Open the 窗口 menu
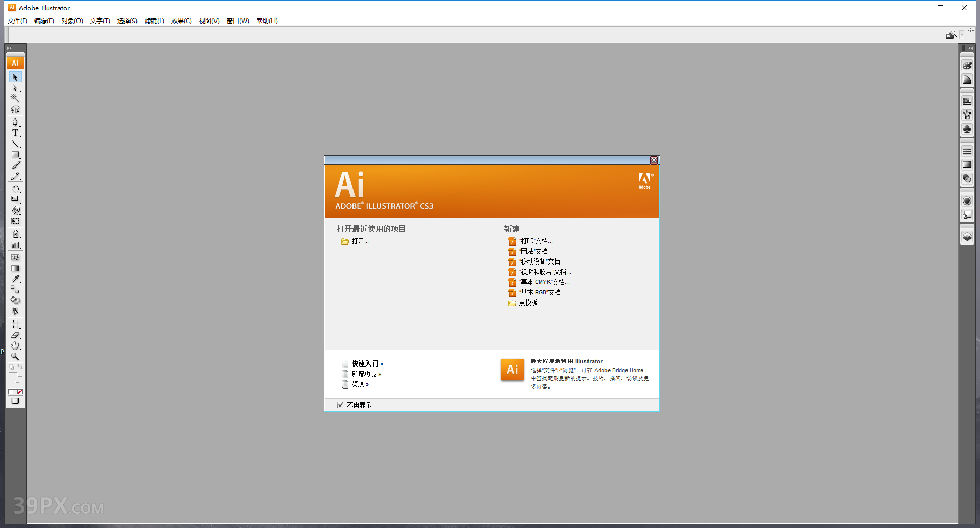This screenshot has width=980, height=528. (237, 21)
